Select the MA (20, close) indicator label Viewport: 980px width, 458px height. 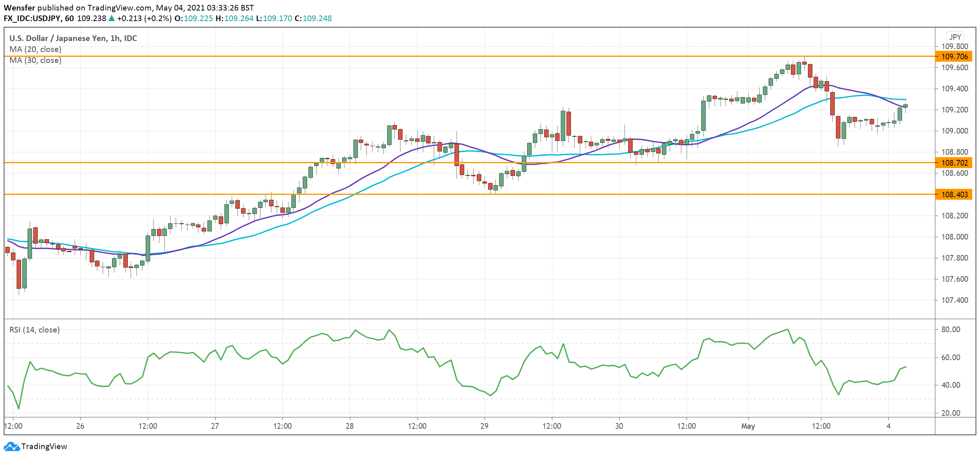tap(35, 49)
